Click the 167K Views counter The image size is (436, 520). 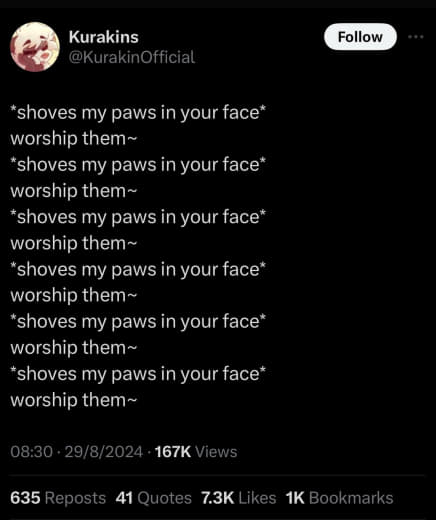click(x=196, y=452)
